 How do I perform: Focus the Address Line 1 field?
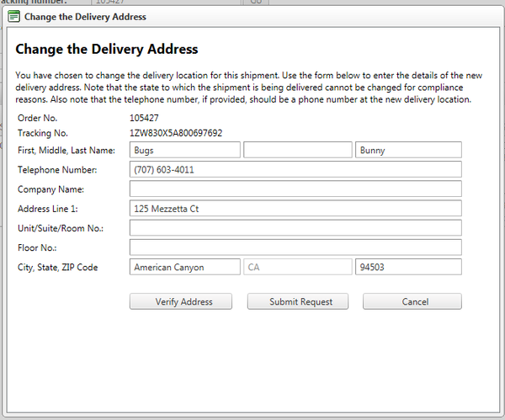pos(295,209)
